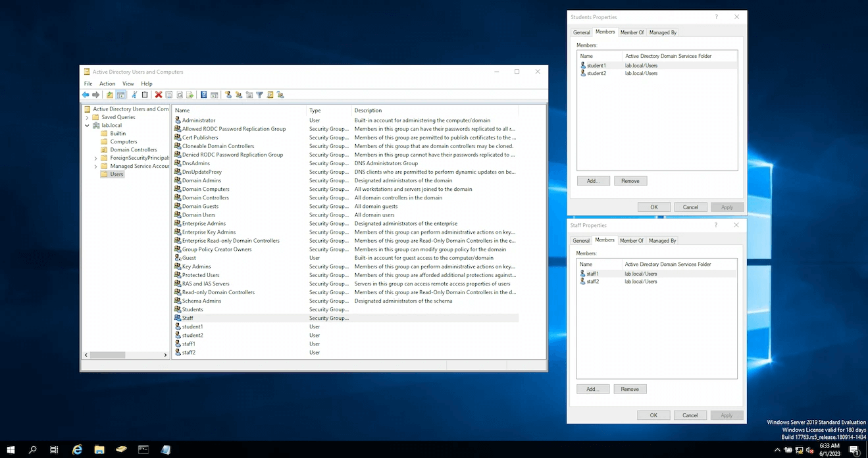
Task: Click the Find objects toolbar icon
Action: point(270,95)
